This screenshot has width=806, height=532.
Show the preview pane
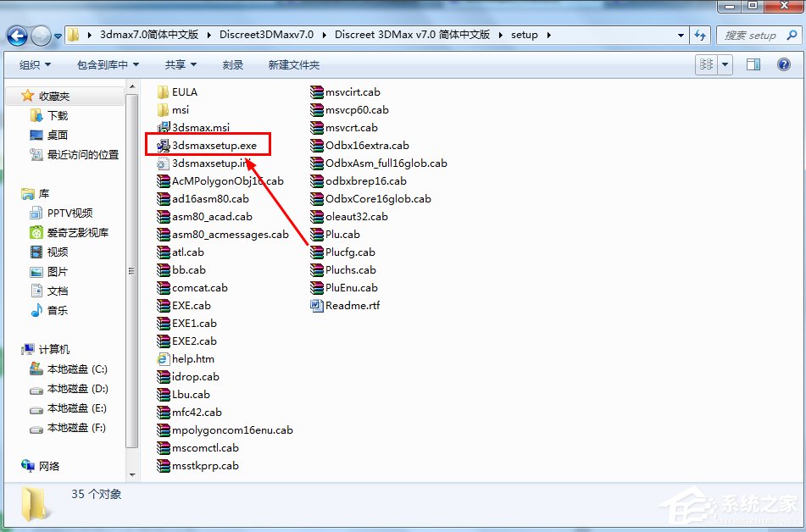click(753, 64)
